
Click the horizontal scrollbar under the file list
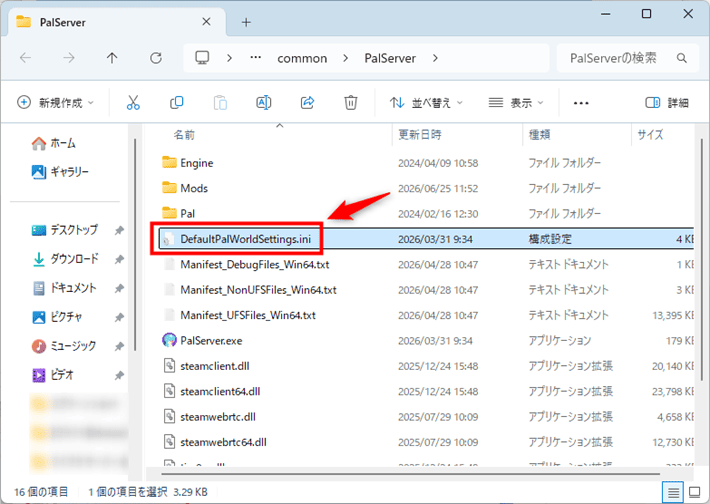pyautogui.click(x=410, y=474)
